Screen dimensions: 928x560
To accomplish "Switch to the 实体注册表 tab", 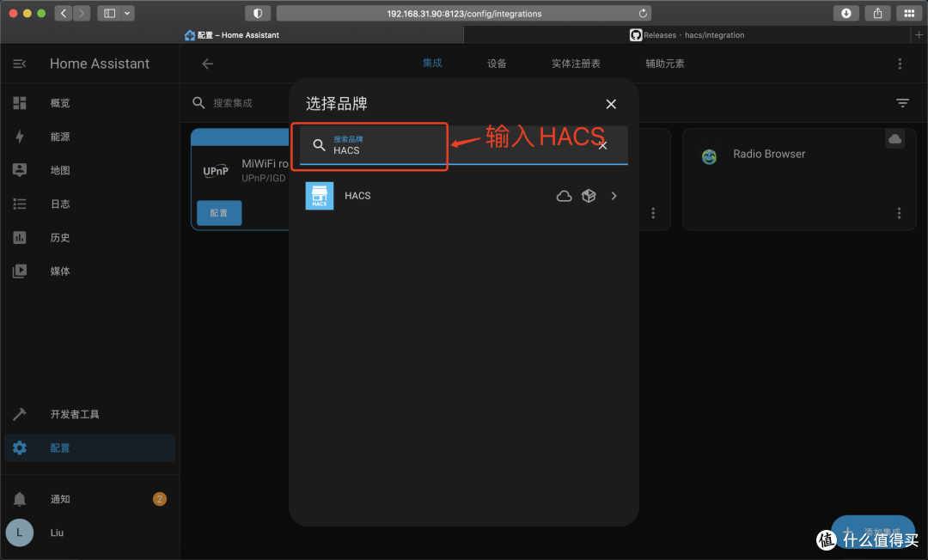I will (x=576, y=63).
